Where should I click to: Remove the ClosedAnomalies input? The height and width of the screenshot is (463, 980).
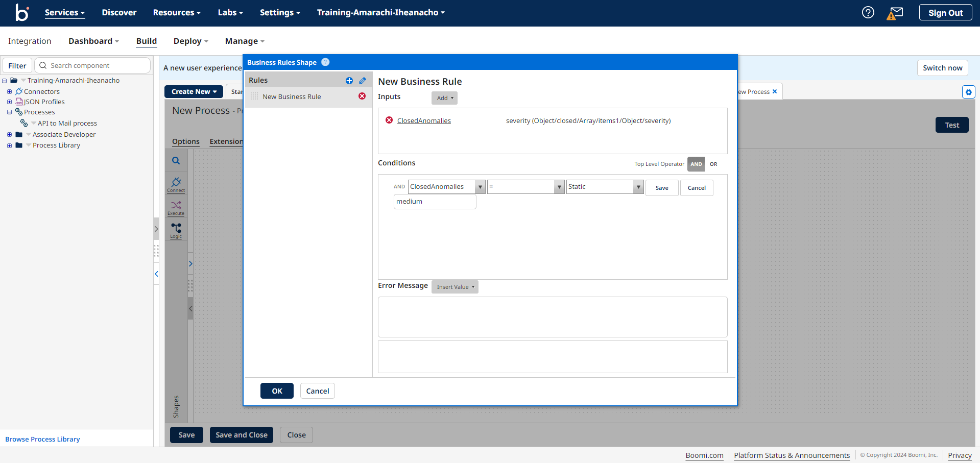tap(389, 120)
